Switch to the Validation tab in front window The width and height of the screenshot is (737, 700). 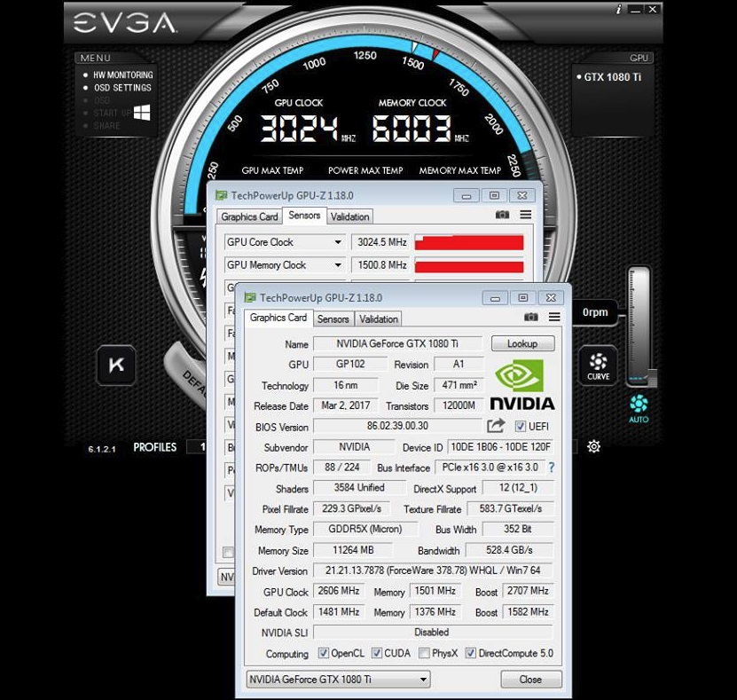click(379, 319)
